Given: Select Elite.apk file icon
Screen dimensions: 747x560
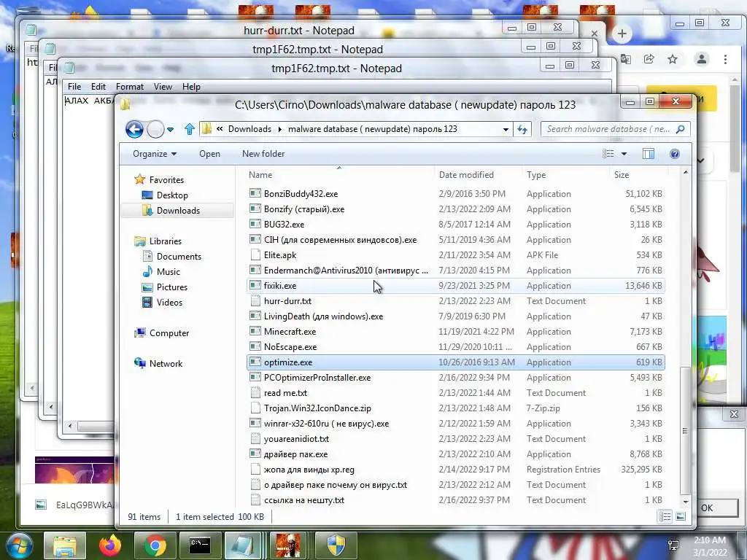Looking at the screenshot, I should [255, 254].
